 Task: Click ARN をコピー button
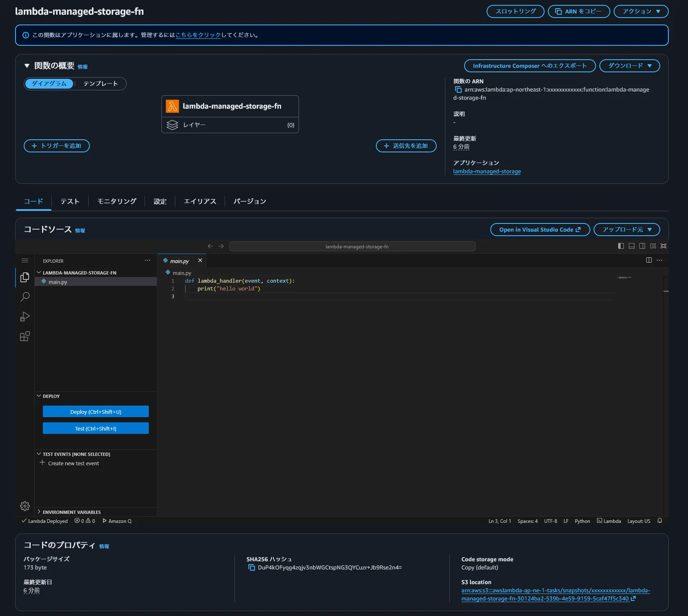pyautogui.click(x=579, y=11)
